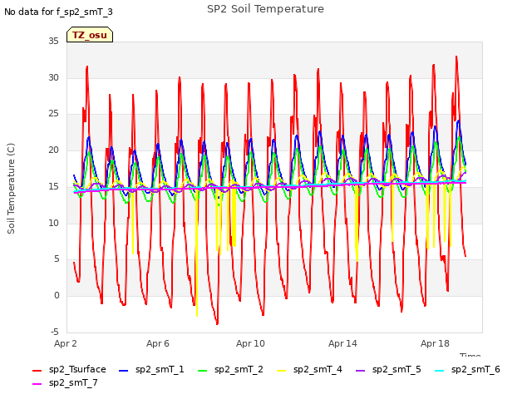Image resolution: width=532 pixels, height=399 pixels.
Task: Click the 30 y-axis tick label
Action: point(53,77)
